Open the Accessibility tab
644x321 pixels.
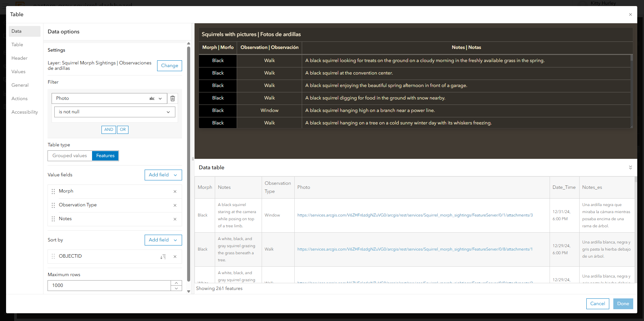pos(25,112)
